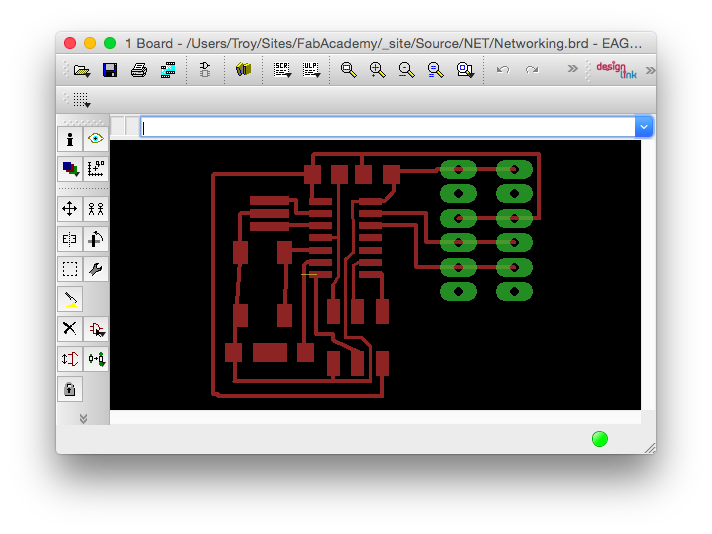Screen dimensions: 712x534
Task: Expand the hidden action toolbar items chevron
Action: pos(573,69)
